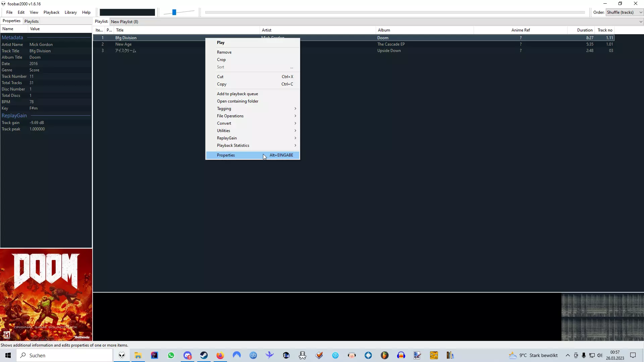
Task: Launch Firefox from the taskbar
Action: [x=220, y=355]
